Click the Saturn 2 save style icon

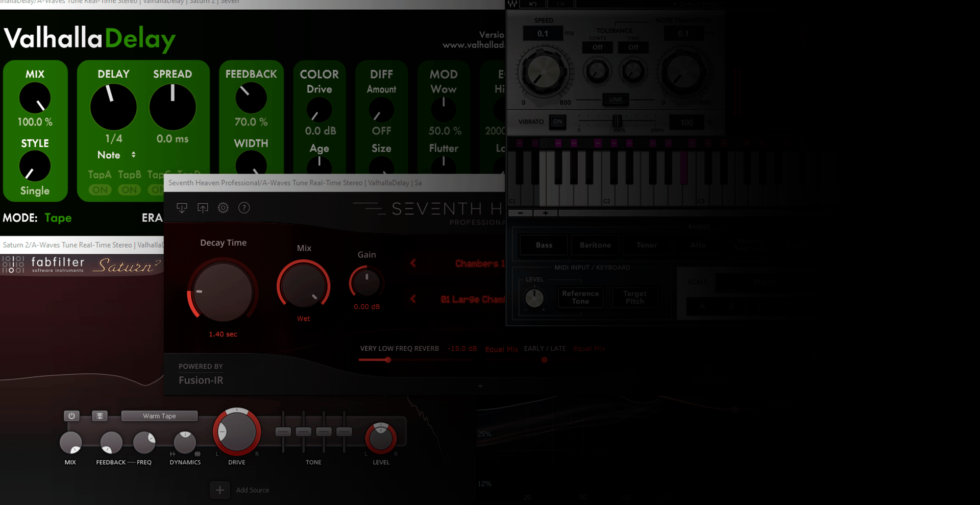(100, 416)
